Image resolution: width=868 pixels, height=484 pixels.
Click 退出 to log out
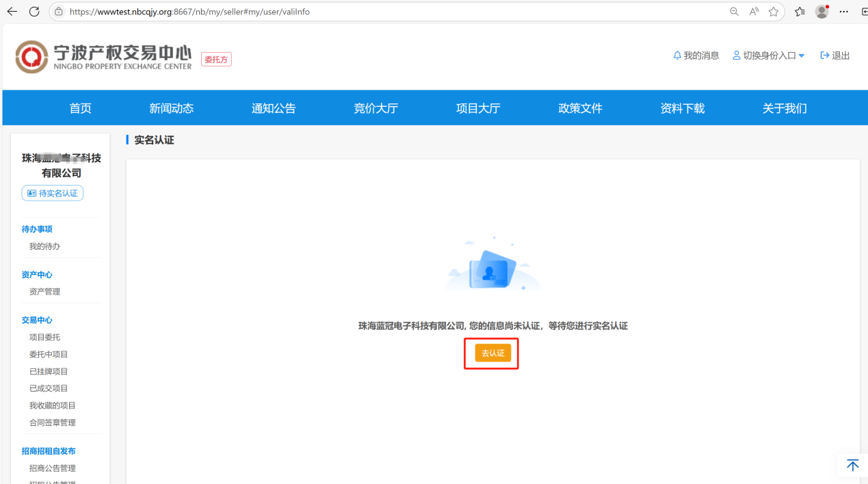click(x=834, y=55)
